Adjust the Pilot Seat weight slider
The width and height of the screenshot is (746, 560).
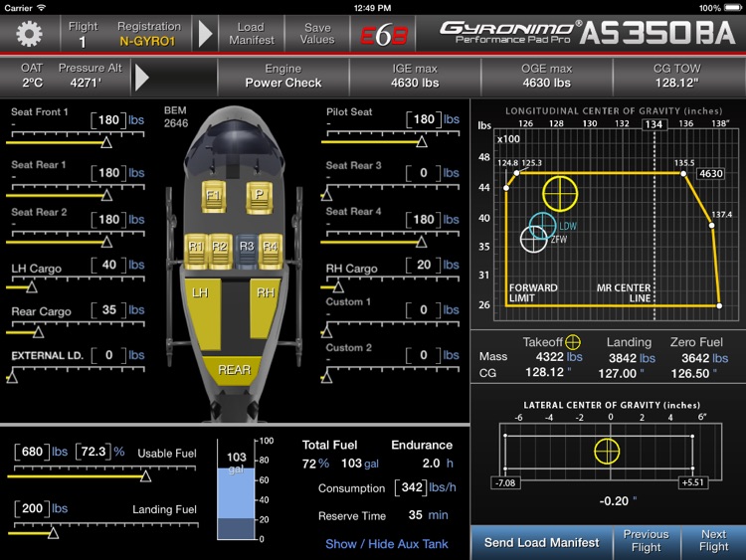[422, 141]
